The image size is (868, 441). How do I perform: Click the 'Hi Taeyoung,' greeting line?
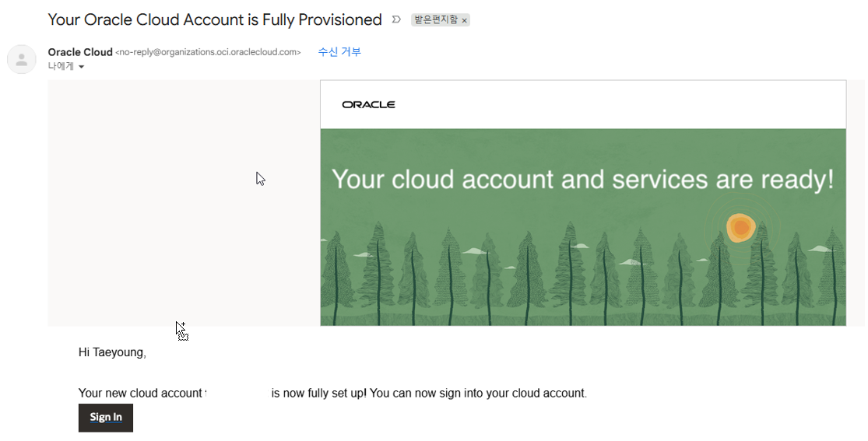[112, 352]
